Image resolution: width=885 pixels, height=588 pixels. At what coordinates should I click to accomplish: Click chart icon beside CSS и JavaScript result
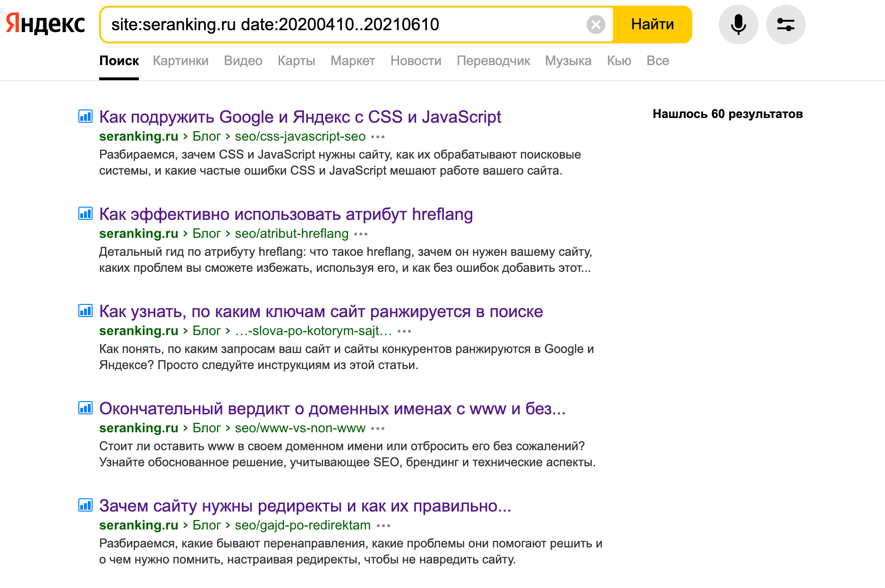[x=85, y=116]
